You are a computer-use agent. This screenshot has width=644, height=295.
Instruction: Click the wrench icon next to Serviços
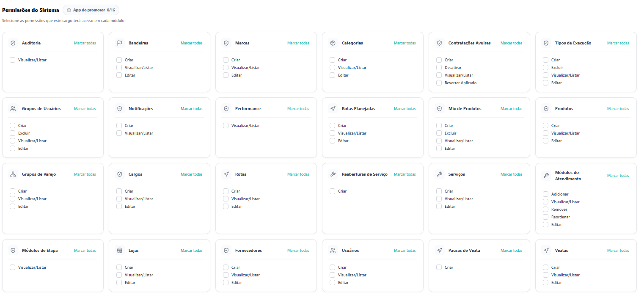[440, 174]
